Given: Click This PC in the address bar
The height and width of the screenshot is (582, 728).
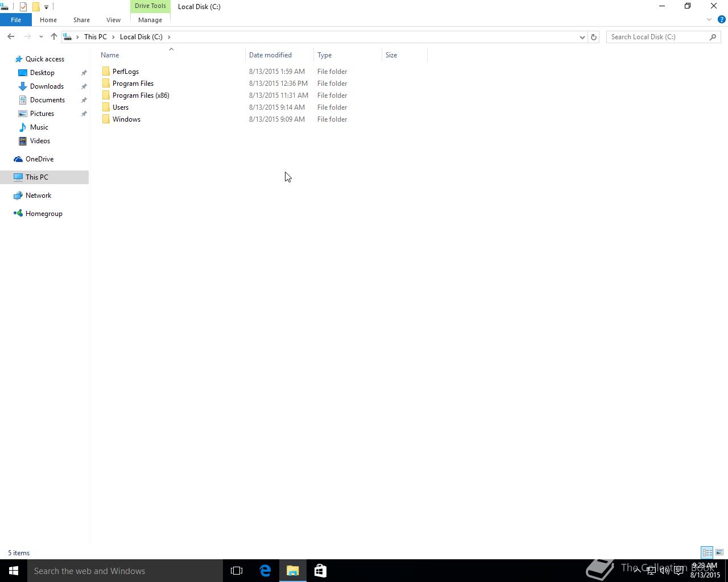Looking at the screenshot, I should coord(95,37).
